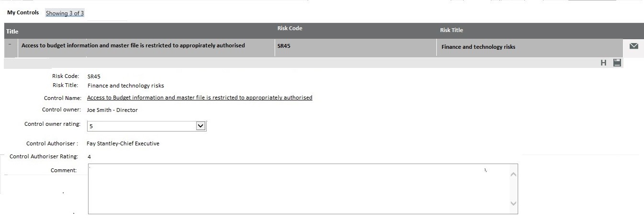Click the 'Showing 3 of 3' link
This screenshot has width=644, height=220.
point(65,13)
